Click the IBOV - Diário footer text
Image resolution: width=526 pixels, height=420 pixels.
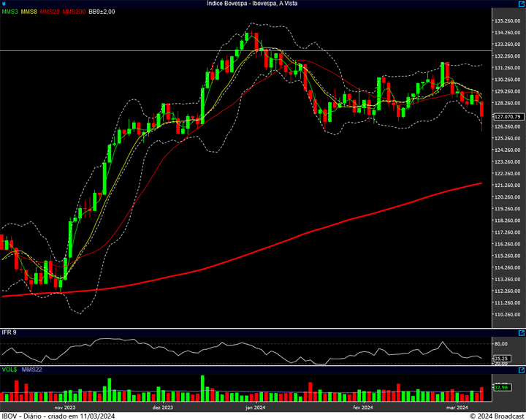(58, 416)
